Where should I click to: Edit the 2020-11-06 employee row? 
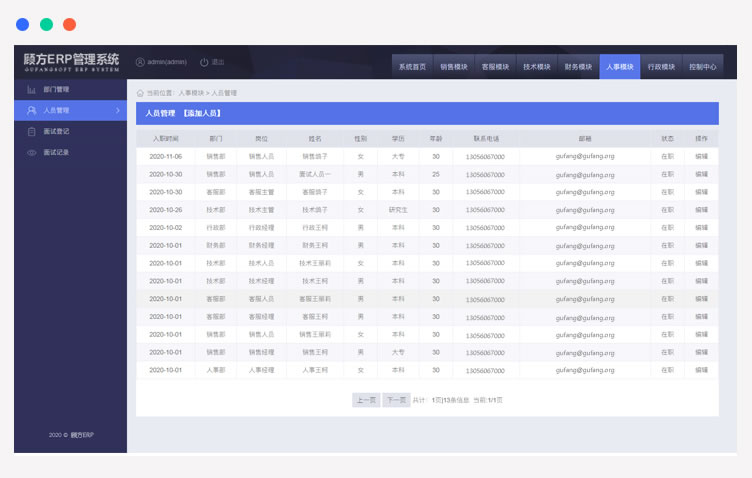[701, 157]
